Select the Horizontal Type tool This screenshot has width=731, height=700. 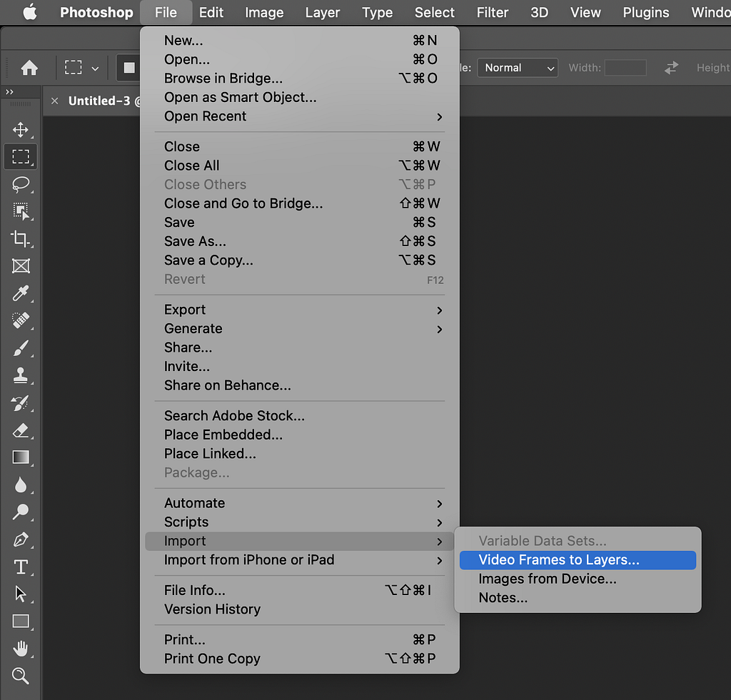click(21, 567)
